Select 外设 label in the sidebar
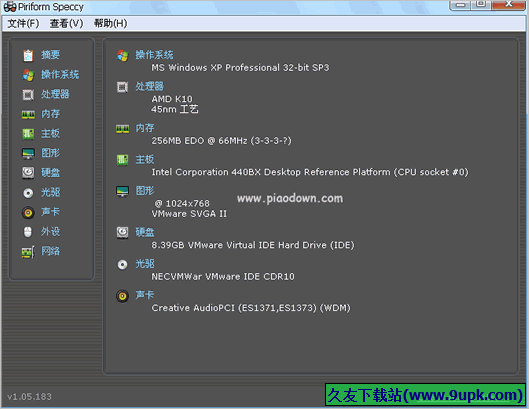This screenshot has height=409, width=529. coord(51,231)
